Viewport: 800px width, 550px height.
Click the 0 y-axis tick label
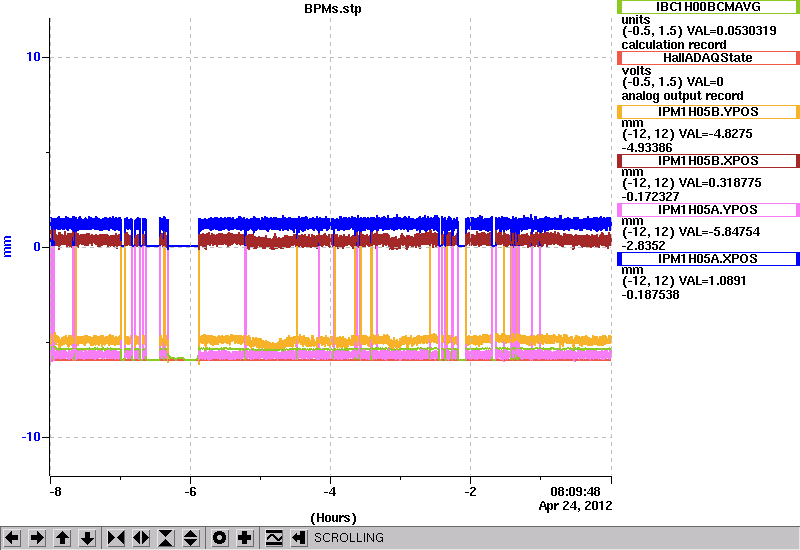click(37, 247)
